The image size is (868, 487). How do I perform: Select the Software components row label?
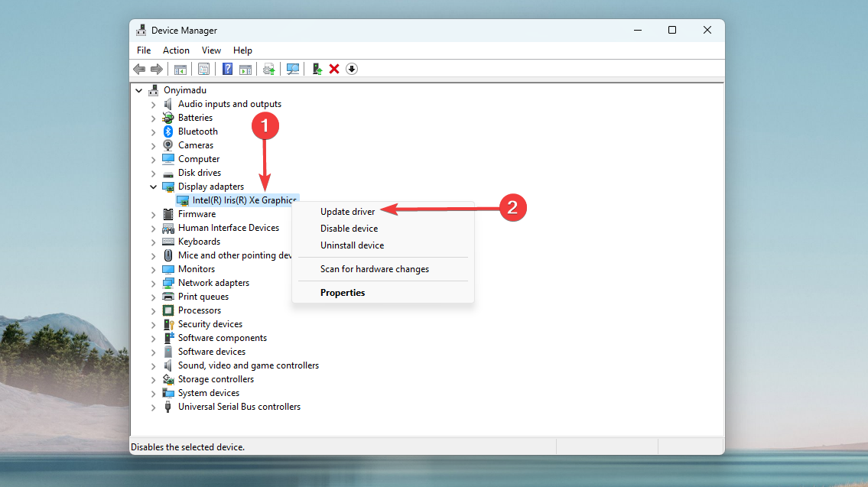tap(223, 338)
